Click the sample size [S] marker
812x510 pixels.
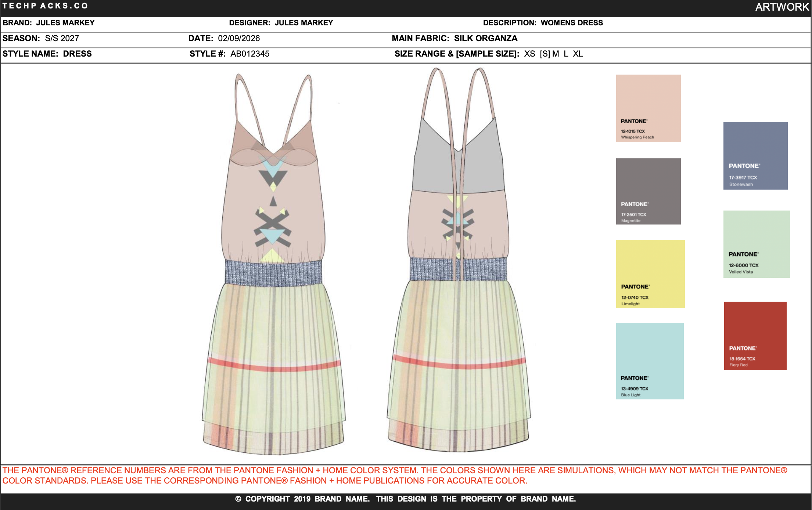point(545,54)
